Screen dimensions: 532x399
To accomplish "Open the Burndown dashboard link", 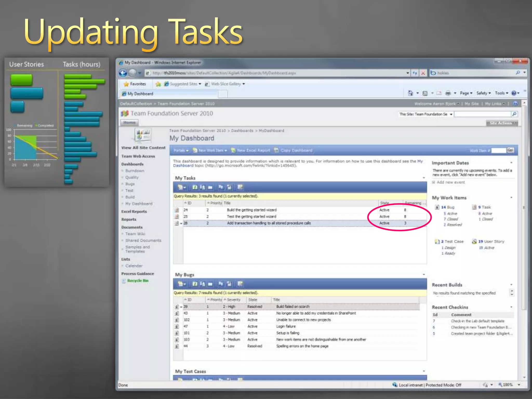I will pos(135,171).
